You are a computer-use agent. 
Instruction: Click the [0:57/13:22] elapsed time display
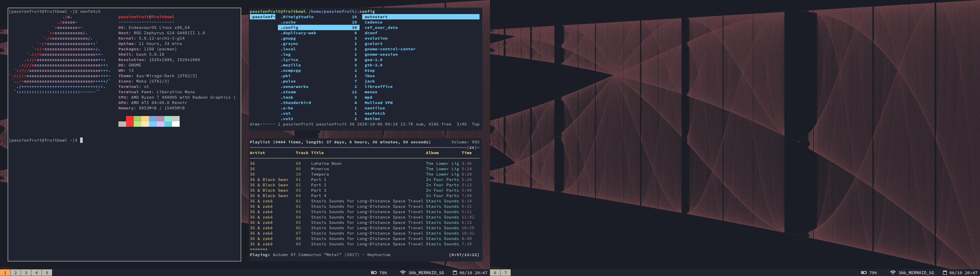pos(464,255)
